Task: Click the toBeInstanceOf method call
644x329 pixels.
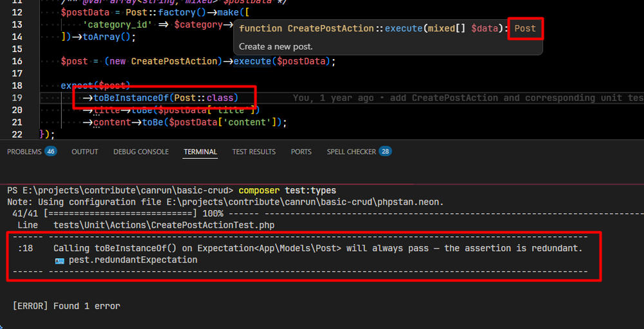Action: (131, 98)
